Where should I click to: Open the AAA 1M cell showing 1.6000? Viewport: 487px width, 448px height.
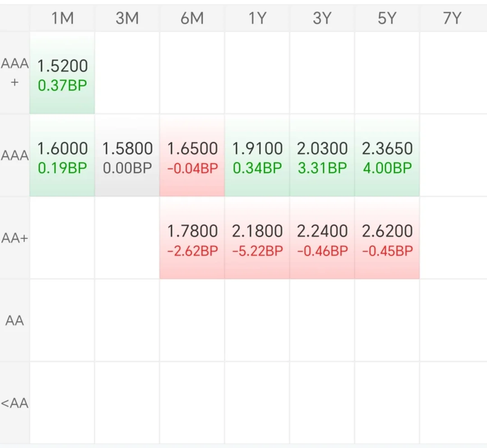coord(62,156)
